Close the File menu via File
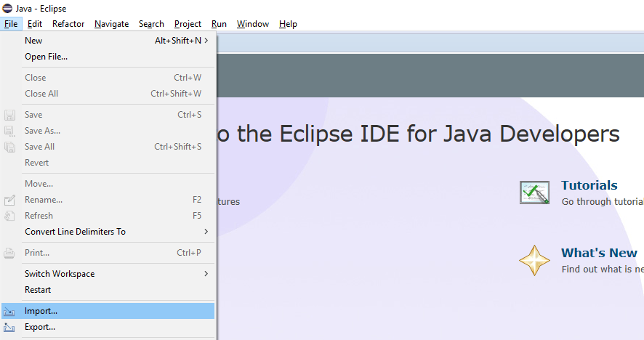The height and width of the screenshot is (340, 644). tap(11, 24)
